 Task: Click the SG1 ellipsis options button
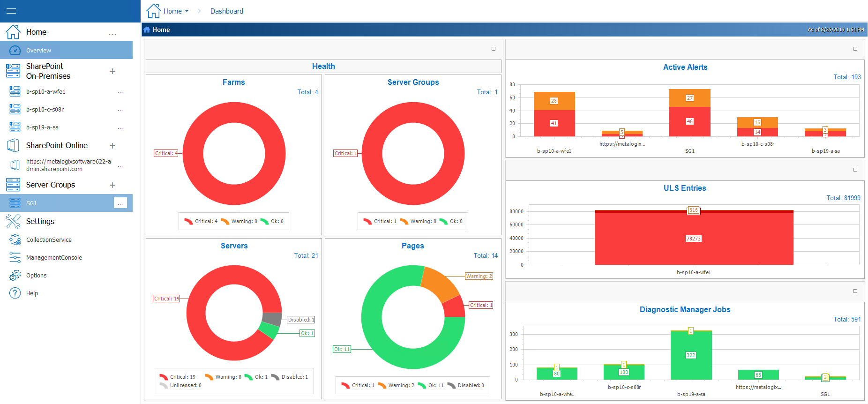tap(120, 203)
